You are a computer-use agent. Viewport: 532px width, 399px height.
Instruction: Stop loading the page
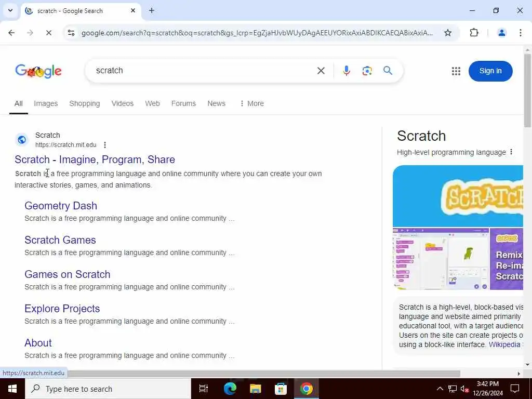(48, 33)
